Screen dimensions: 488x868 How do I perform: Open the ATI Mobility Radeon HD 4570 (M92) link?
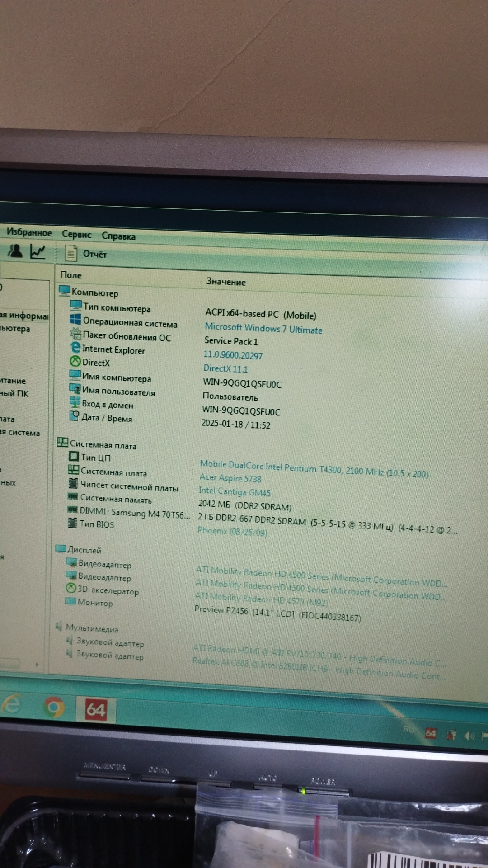coord(262,599)
